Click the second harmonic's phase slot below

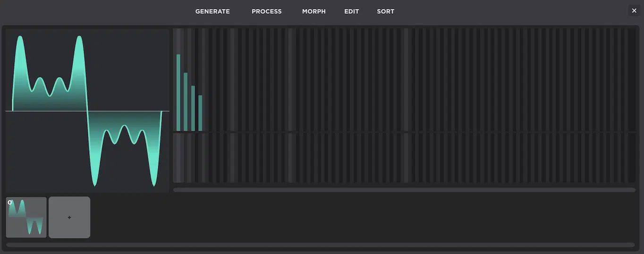click(186, 158)
